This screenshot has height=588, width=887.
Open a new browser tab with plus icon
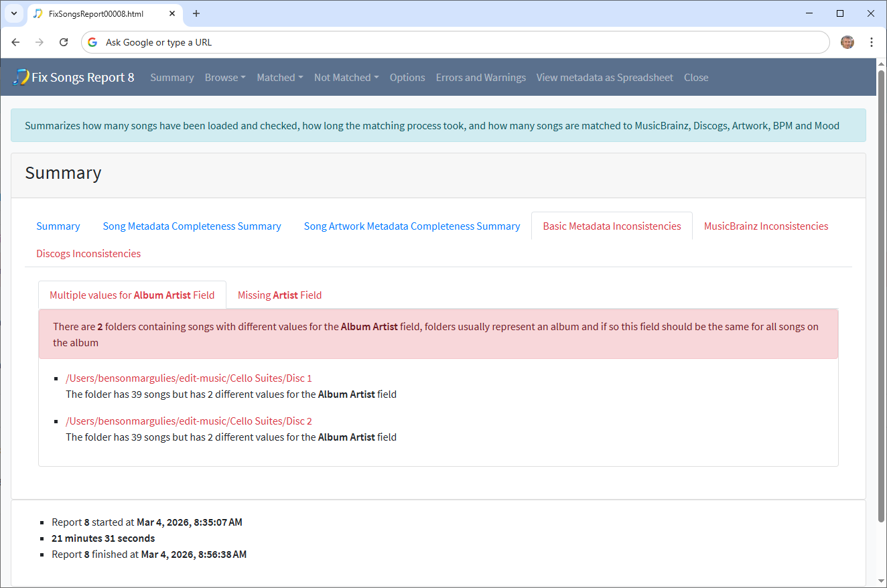tap(196, 13)
